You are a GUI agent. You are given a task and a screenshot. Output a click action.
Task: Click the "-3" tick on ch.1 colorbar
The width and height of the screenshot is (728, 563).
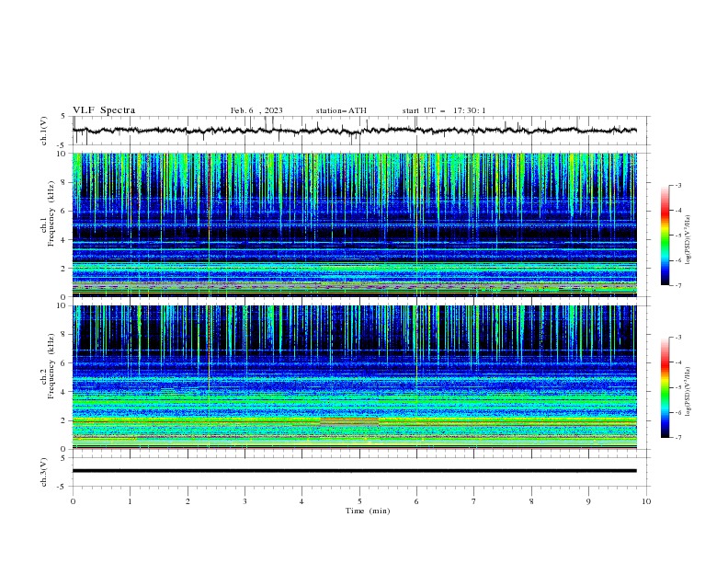point(677,185)
